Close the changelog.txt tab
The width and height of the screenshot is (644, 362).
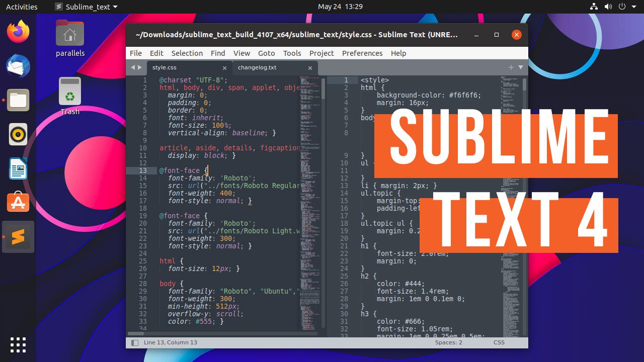pyautogui.click(x=310, y=67)
